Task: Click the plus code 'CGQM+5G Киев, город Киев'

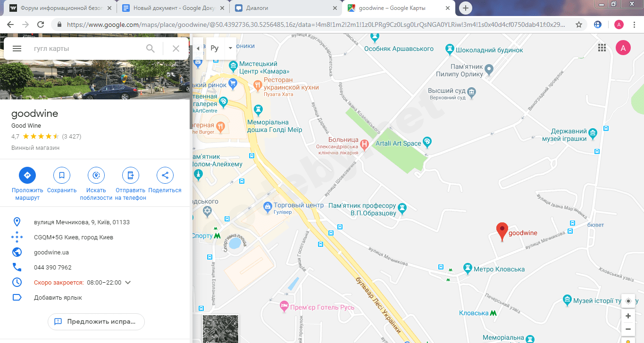Action: (74, 237)
